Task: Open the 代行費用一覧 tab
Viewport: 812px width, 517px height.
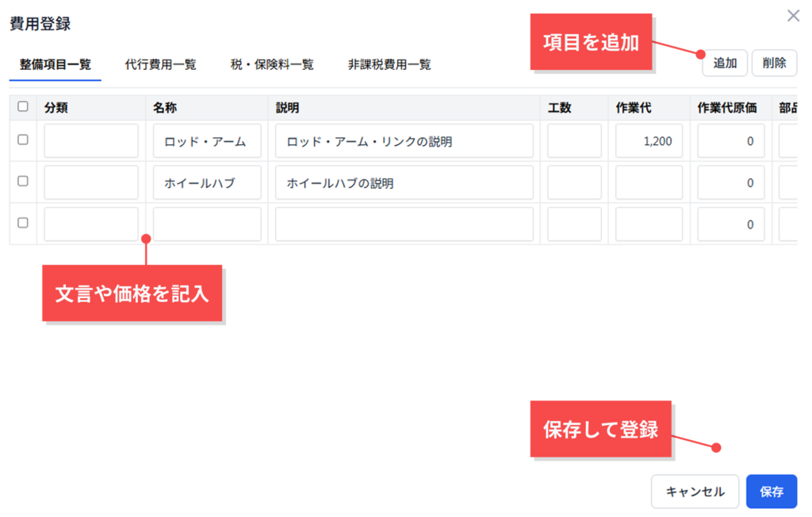Action: 160,65
